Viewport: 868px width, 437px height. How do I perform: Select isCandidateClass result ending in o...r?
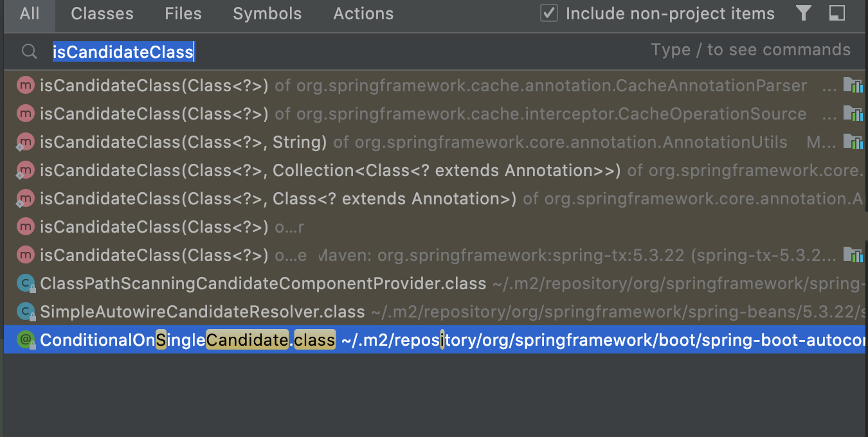[x=434, y=227]
